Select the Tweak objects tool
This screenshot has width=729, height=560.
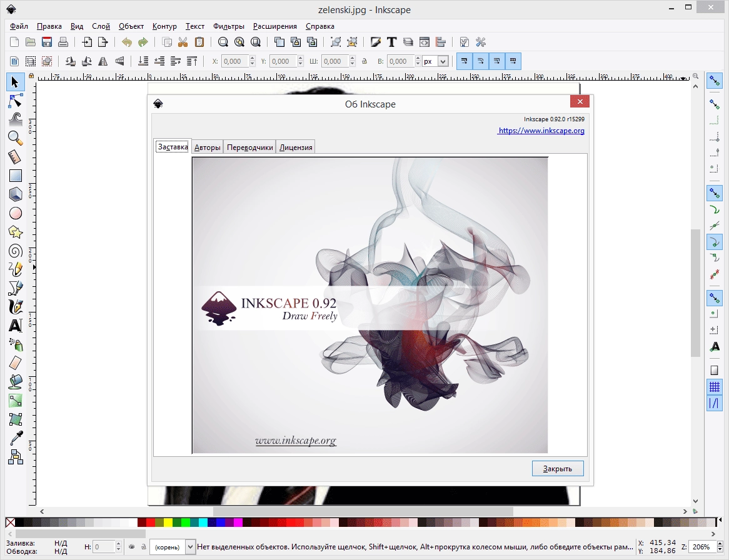tap(16, 119)
